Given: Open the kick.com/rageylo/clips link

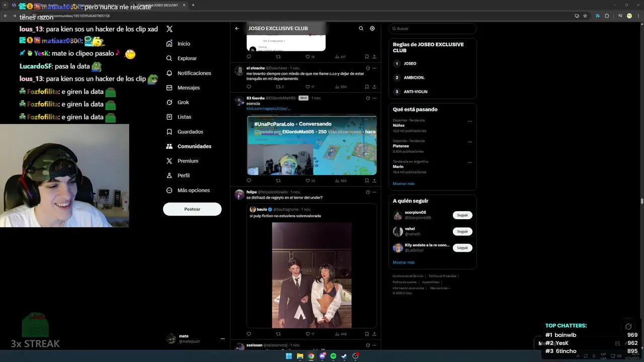Looking at the screenshot, I should pyautogui.click(x=268, y=109).
